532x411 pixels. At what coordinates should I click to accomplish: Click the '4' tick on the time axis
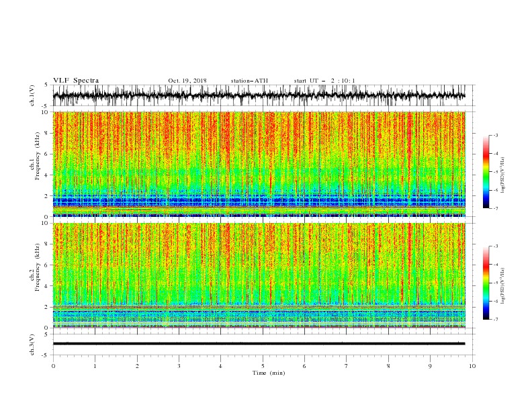[x=220, y=366]
